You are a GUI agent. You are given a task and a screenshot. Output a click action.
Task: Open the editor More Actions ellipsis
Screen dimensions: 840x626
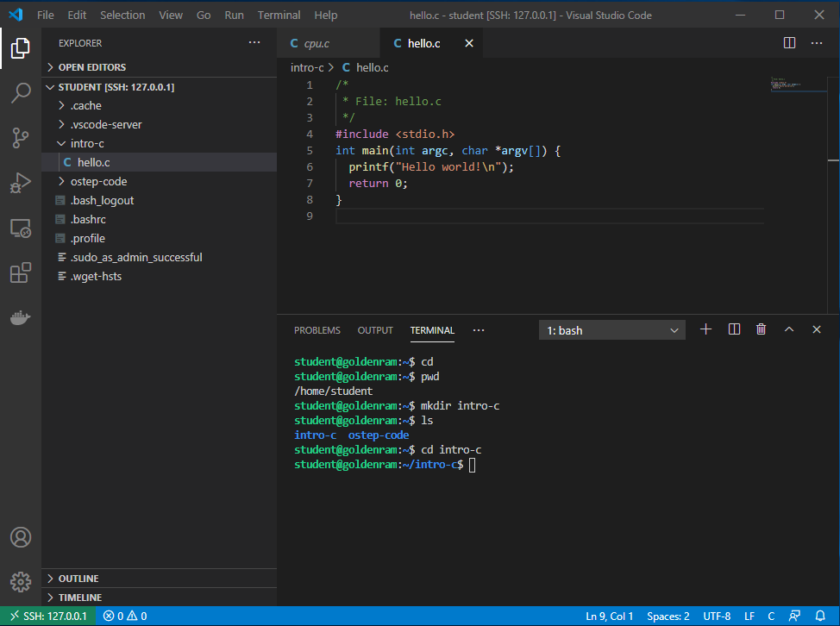pos(817,43)
